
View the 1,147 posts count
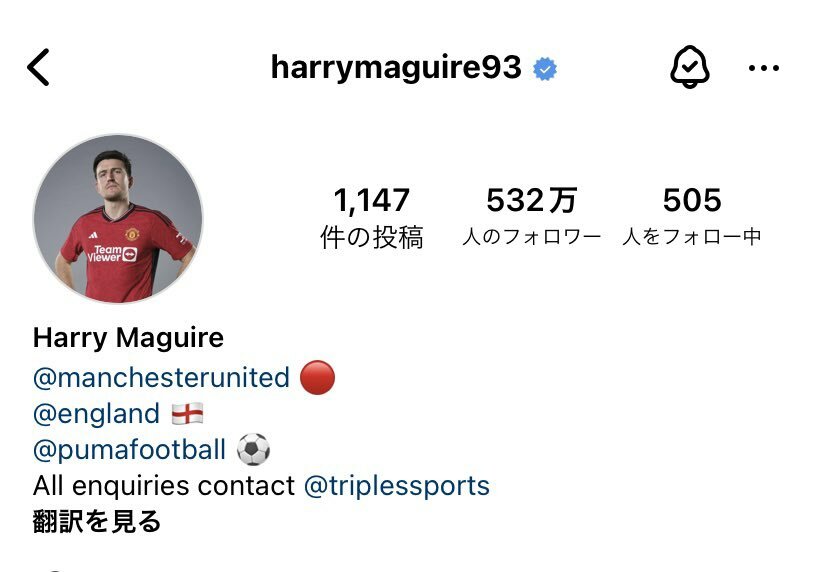click(x=372, y=217)
